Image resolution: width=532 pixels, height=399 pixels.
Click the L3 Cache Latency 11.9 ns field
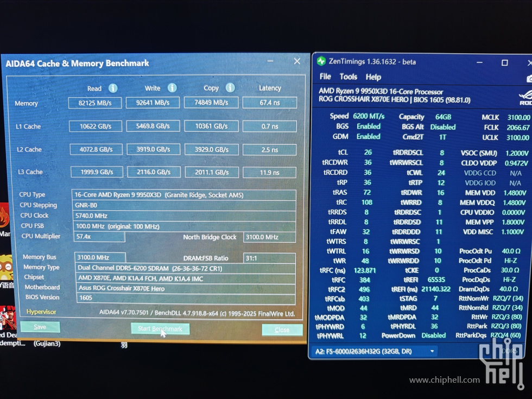point(270,173)
